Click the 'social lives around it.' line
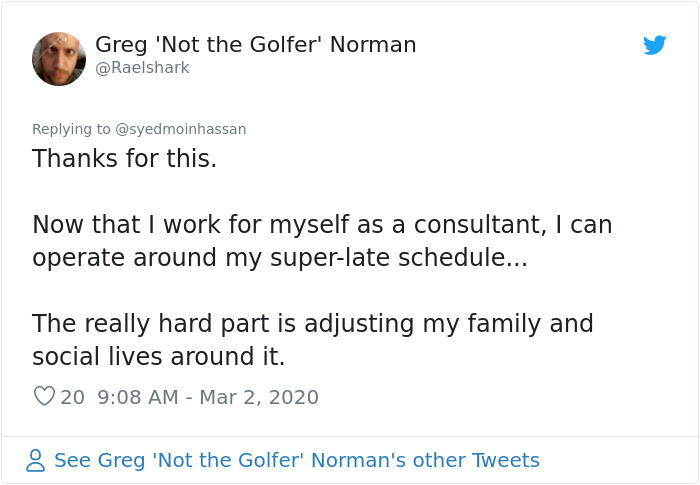Screen dimensions: 700x485 click(158, 357)
